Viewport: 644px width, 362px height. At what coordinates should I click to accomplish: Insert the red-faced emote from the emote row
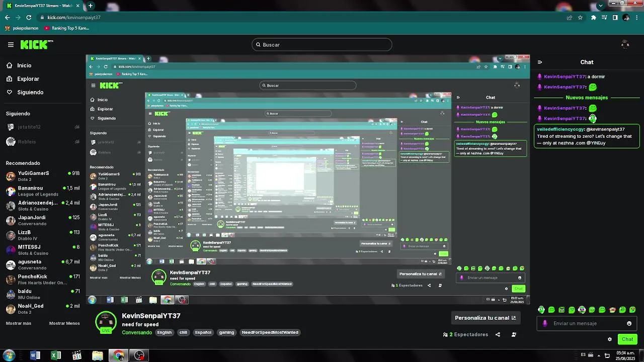click(612, 310)
